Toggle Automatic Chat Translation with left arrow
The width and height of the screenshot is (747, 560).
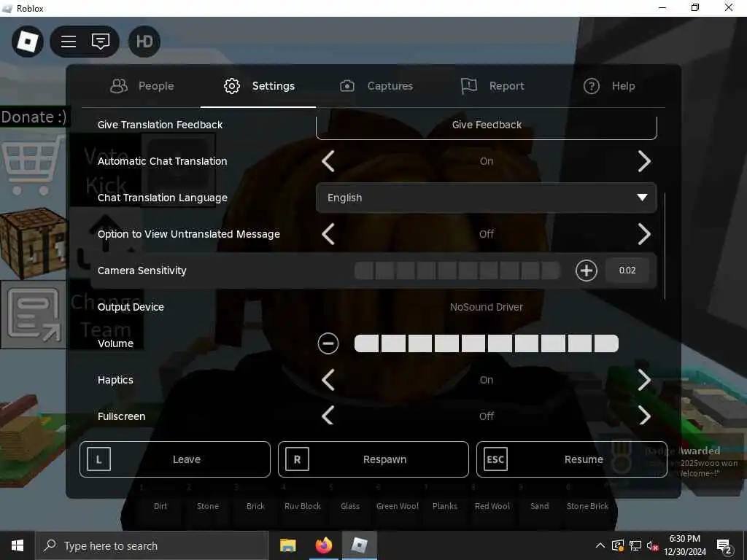point(328,161)
